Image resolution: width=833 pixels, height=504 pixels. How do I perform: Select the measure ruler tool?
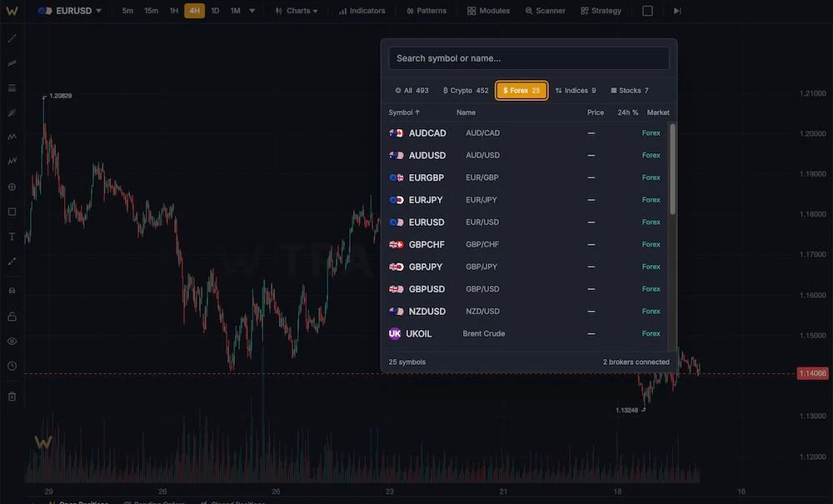point(12,262)
